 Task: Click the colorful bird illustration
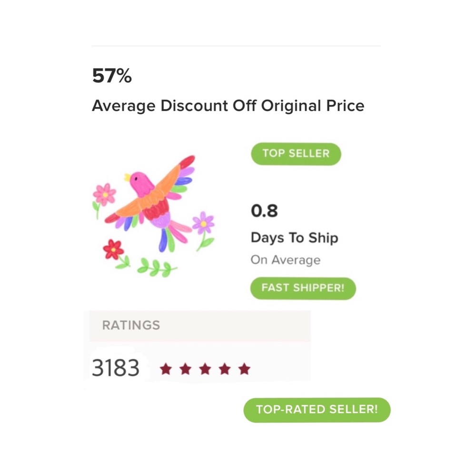click(x=150, y=203)
